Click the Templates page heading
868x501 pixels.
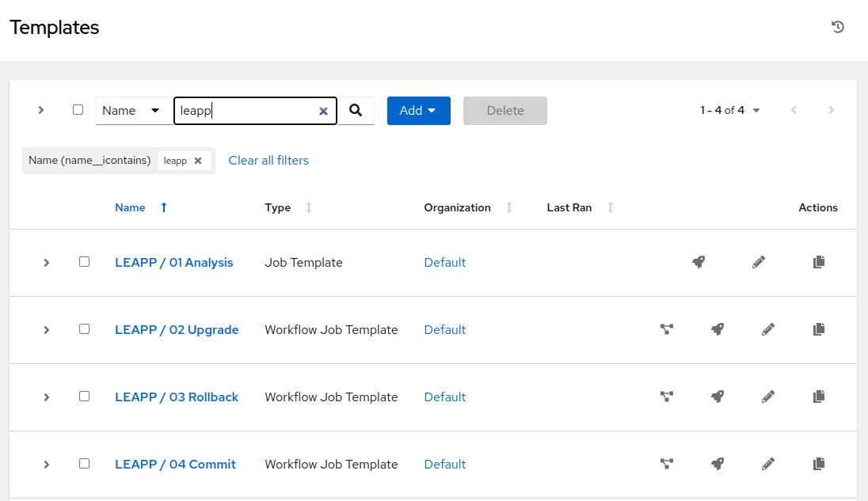tap(54, 27)
